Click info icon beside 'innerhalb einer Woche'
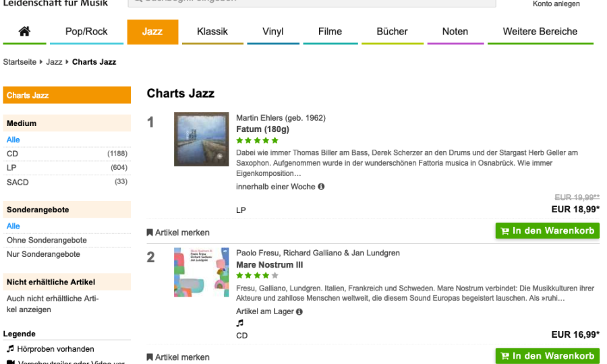Screen dimensions: 607x364 [321, 187]
